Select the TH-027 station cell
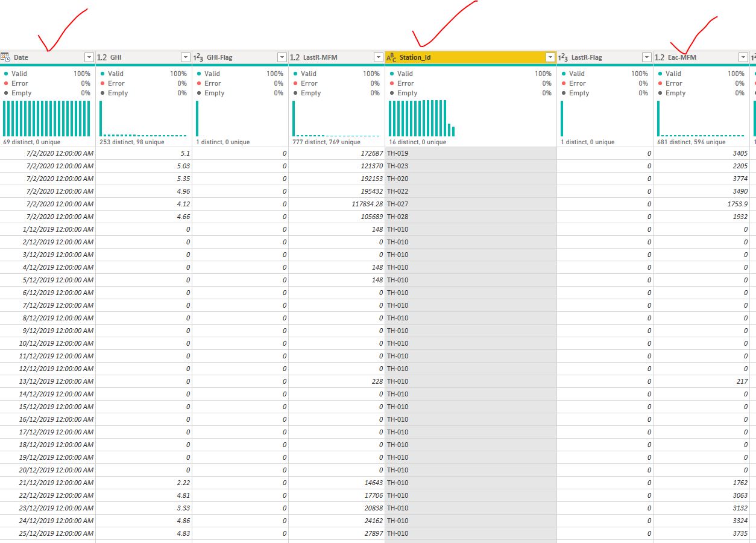This screenshot has width=756, height=543. tap(471, 204)
